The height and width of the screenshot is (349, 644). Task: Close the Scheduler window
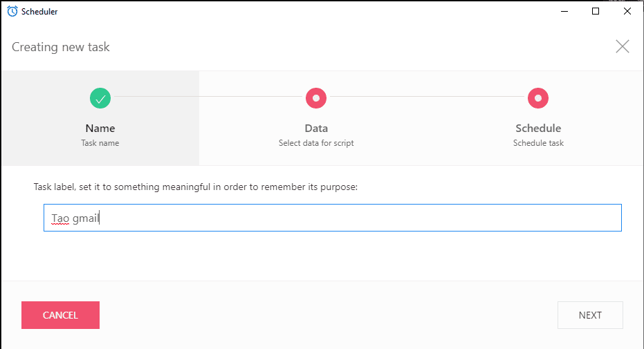[x=627, y=11]
